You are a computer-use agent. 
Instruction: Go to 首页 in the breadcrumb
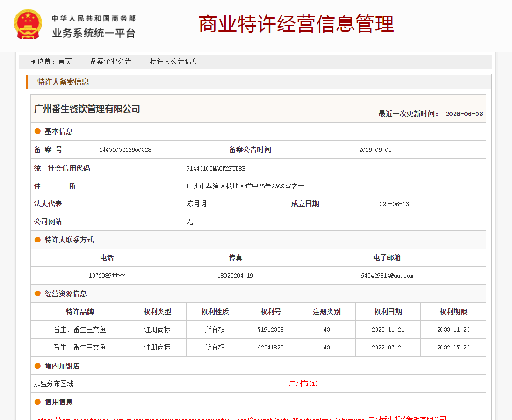coord(65,61)
